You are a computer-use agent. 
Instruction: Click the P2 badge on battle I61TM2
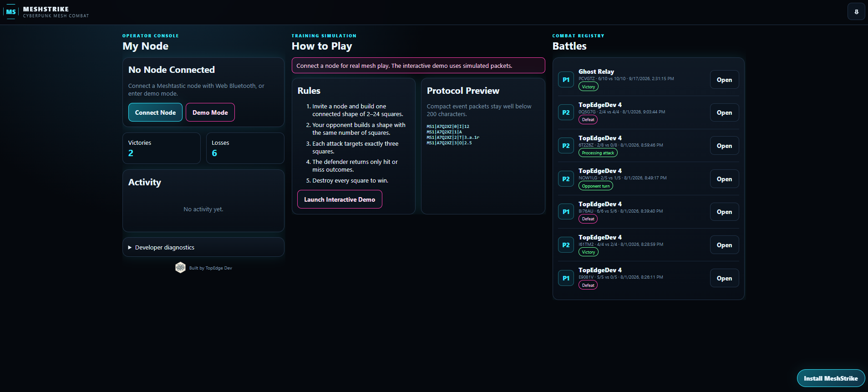[566, 245]
